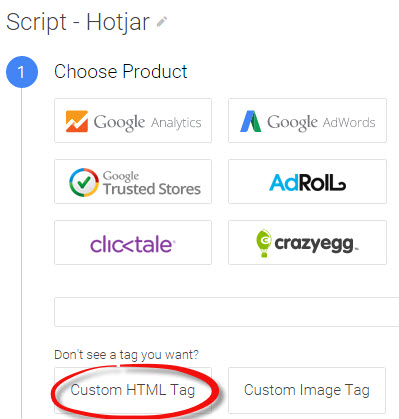This screenshot has height=419, width=399.
Task: Select the AdRoll product tile
Action: (x=307, y=182)
